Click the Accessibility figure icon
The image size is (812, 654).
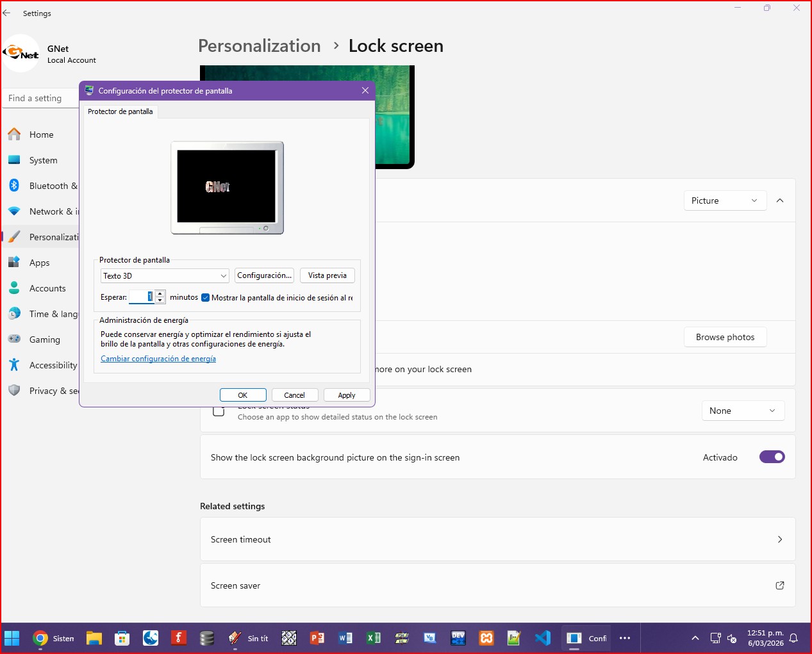(x=14, y=365)
